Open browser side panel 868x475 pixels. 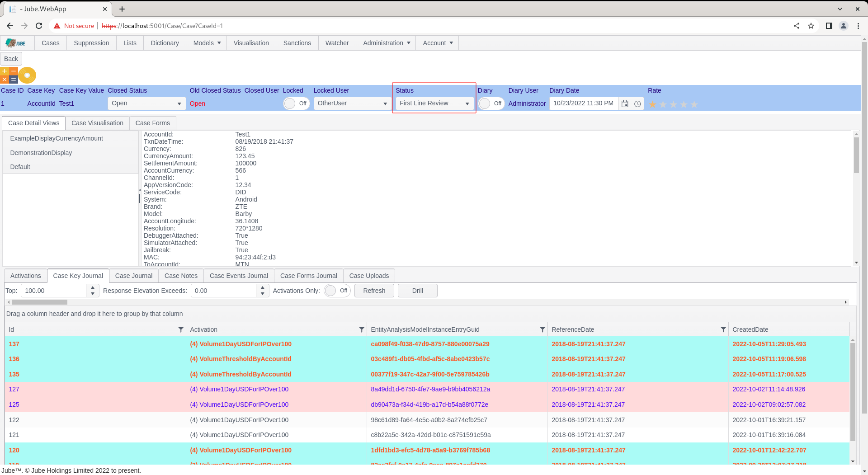pyautogui.click(x=829, y=26)
